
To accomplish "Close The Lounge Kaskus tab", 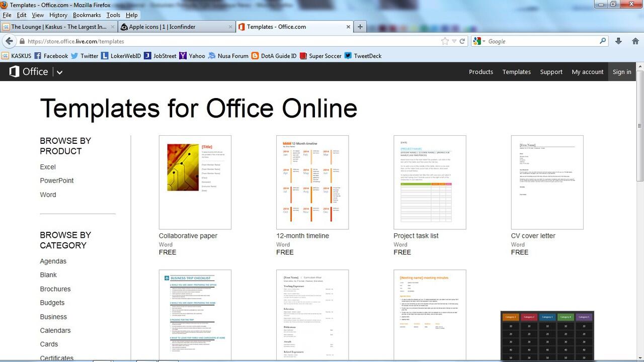I will click(x=113, y=27).
